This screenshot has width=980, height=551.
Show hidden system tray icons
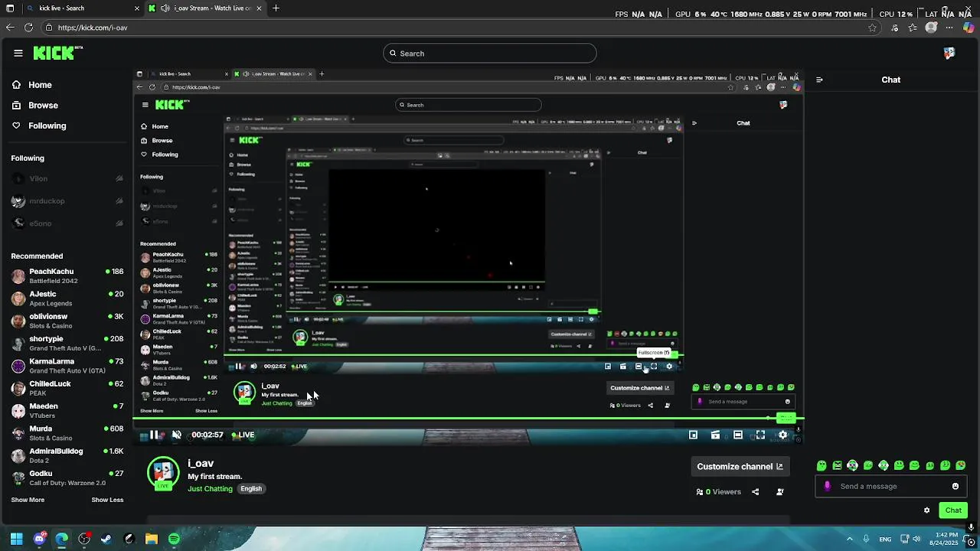point(849,539)
